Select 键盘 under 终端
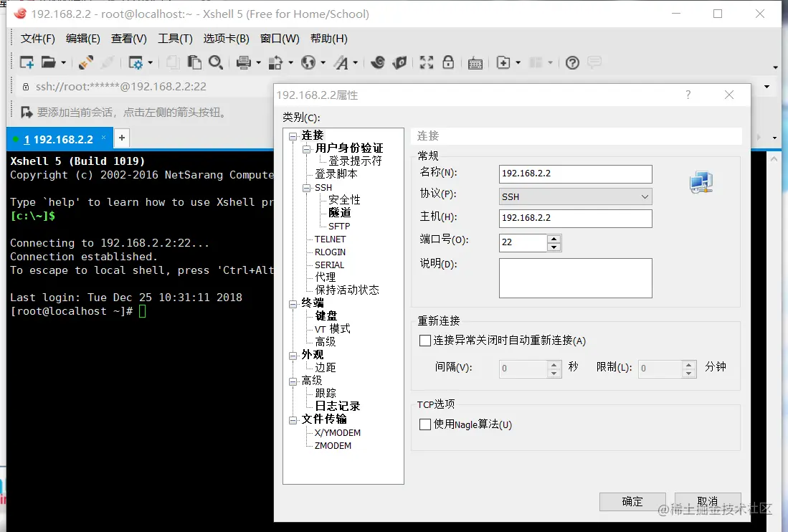This screenshot has width=788, height=532. [x=326, y=315]
